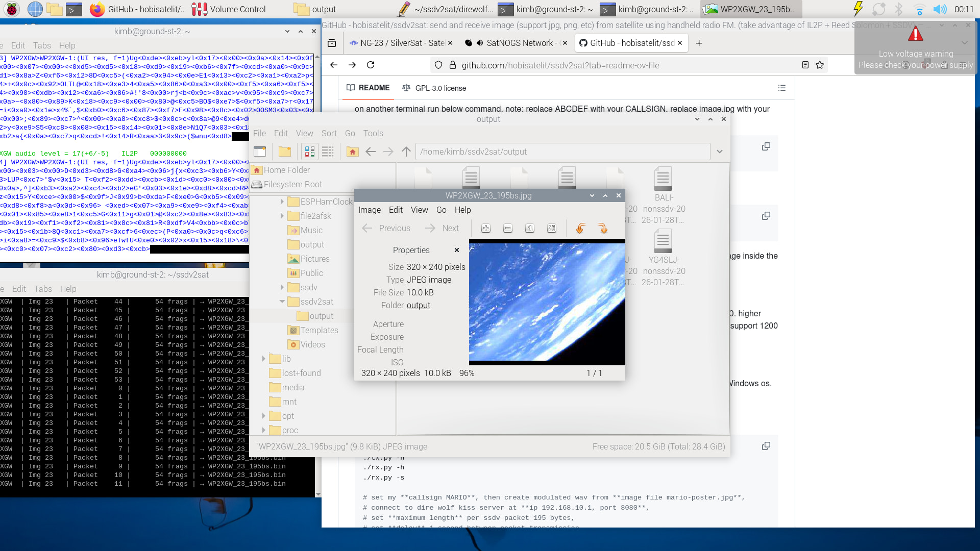This screenshot has height=551, width=980.
Task: Click the zoom in icon in image viewer
Action: [x=486, y=229]
